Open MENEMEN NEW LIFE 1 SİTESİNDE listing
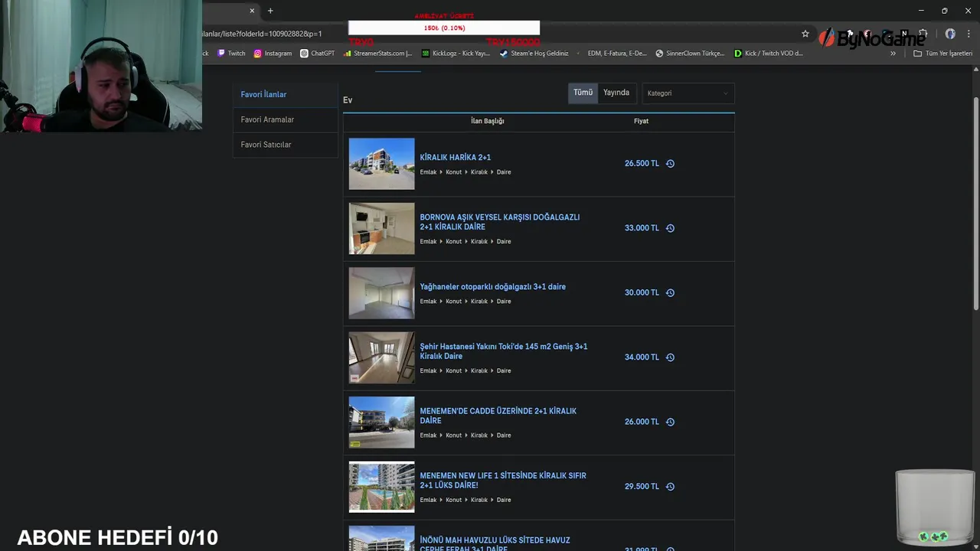Screen dimensions: 980x551 502,481
